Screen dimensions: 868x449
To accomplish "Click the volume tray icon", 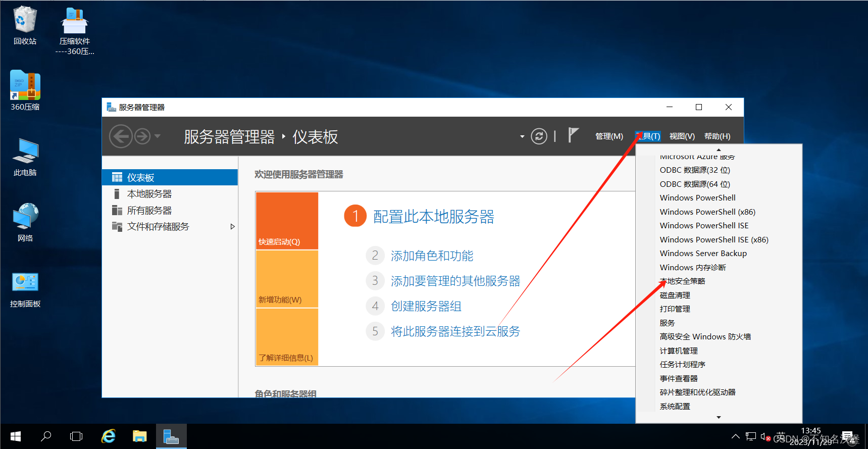I will (765, 436).
